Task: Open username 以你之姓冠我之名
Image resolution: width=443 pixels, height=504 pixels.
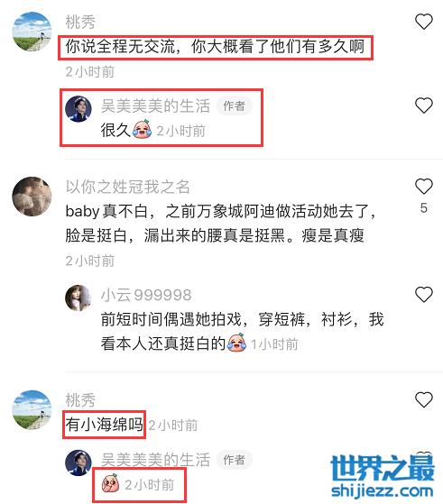Action: (128, 187)
